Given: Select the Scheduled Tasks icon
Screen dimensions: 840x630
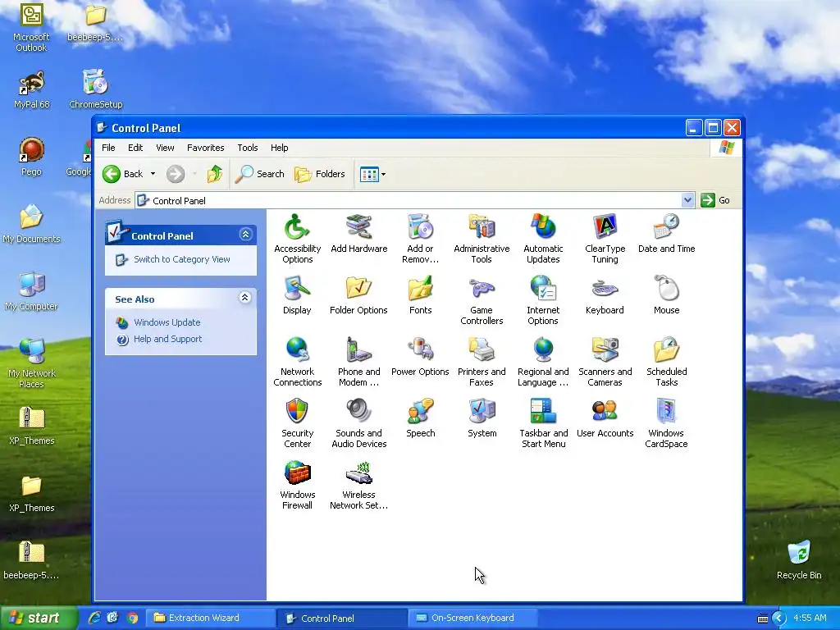Looking at the screenshot, I should pyautogui.click(x=666, y=361).
